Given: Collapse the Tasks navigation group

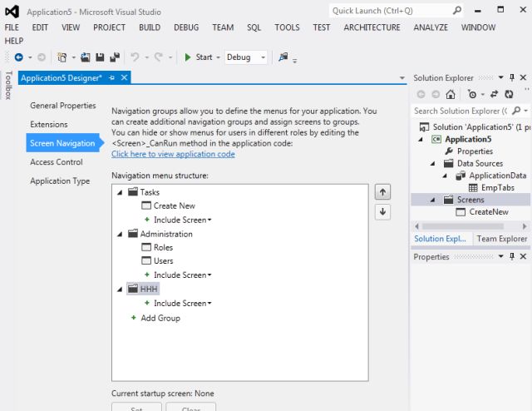Looking at the screenshot, I should click(120, 192).
